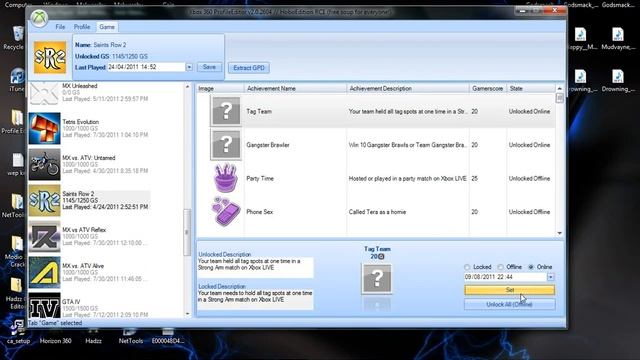640x360 pixels.
Task: Click the achievement list scrollbar thumb
Action: [560, 98]
